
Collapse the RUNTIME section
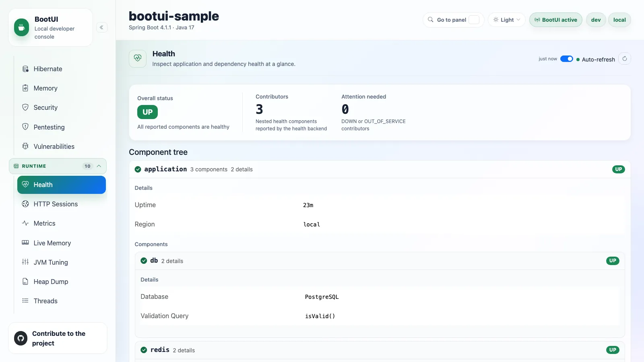click(58, 166)
